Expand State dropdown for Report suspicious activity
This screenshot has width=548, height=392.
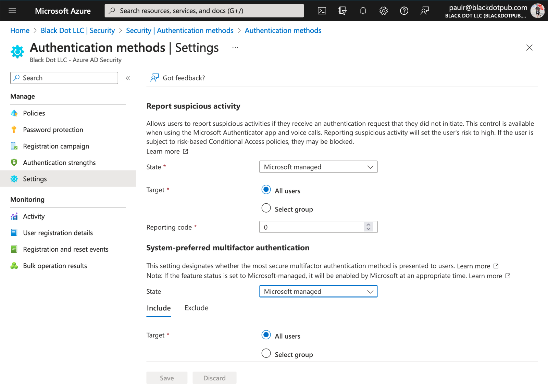point(318,167)
